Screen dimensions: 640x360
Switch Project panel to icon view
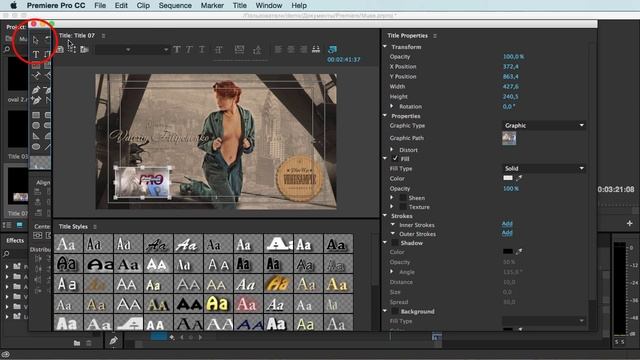pos(19,225)
